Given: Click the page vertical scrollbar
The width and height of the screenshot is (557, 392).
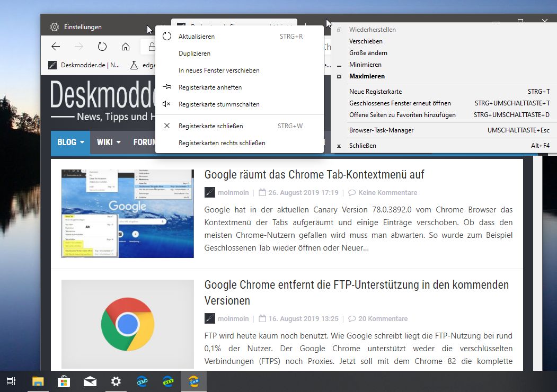Looking at the screenshot, I should (x=537, y=263).
